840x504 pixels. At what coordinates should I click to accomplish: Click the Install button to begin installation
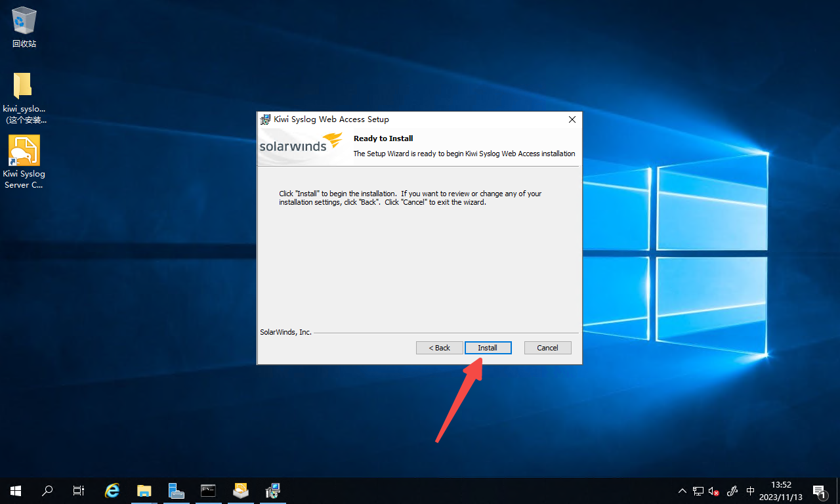(x=488, y=348)
